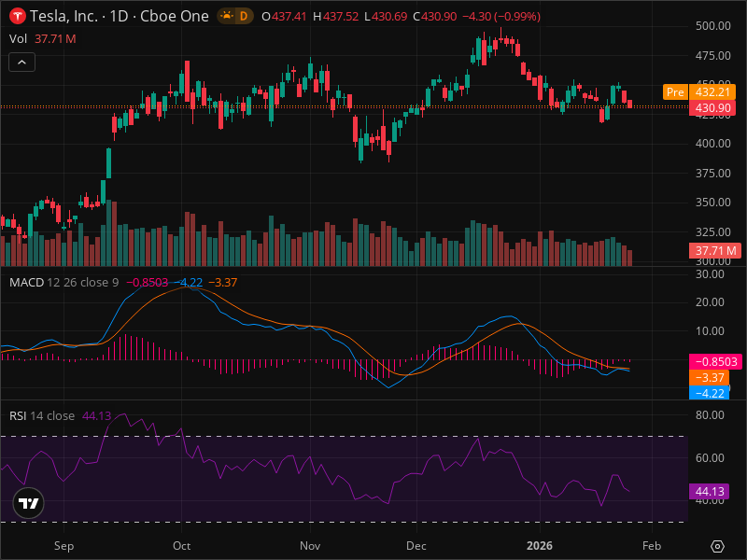Click the Feb label on time axis
Viewport: 747px width, 560px height.
click(652, 546)
